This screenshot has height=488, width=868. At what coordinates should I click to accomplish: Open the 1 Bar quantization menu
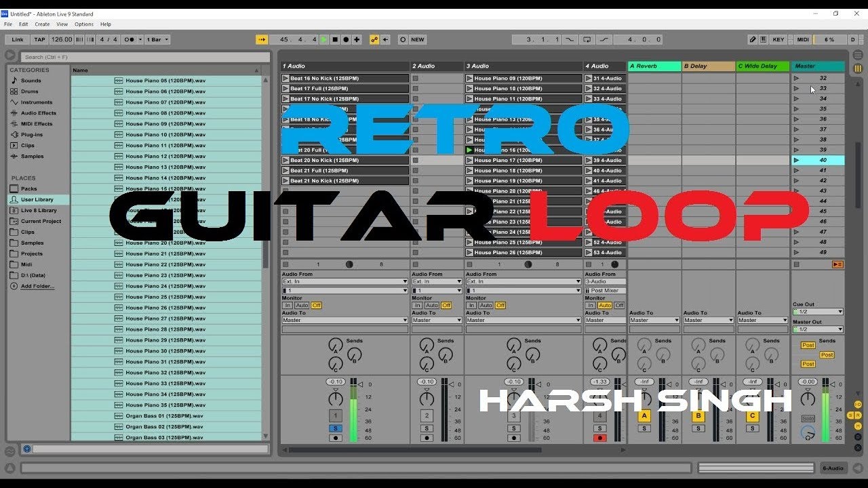(x=157, y=39)
